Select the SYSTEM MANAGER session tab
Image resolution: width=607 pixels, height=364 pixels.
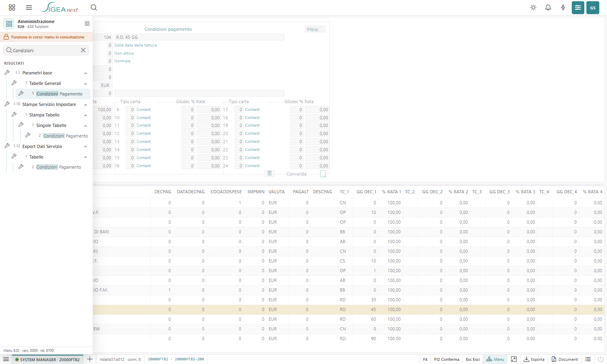(x=47, y=359)
